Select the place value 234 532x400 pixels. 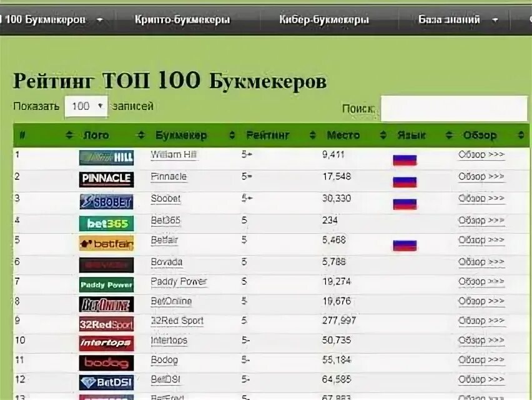coord(330,221)
